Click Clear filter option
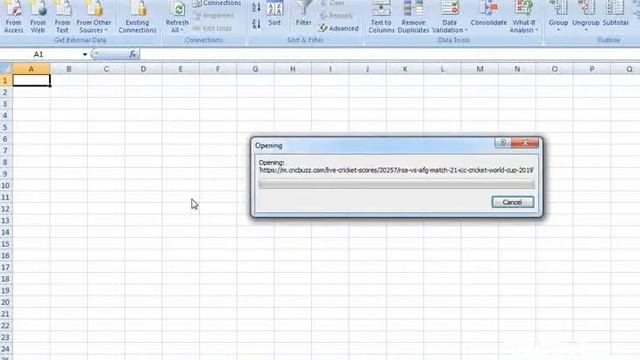Image resolution: width=640 pixels, height=360 pixels. click(x=332, y=3)
